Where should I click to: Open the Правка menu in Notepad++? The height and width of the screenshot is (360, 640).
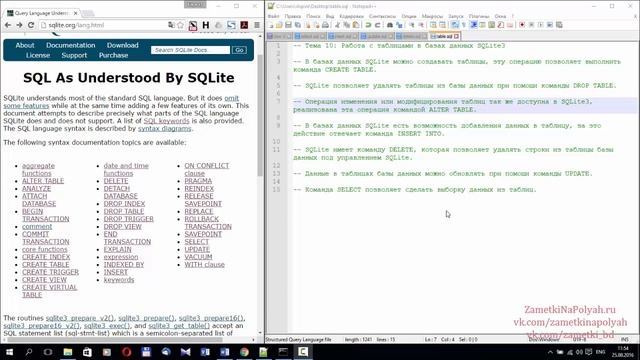(293, 16)
